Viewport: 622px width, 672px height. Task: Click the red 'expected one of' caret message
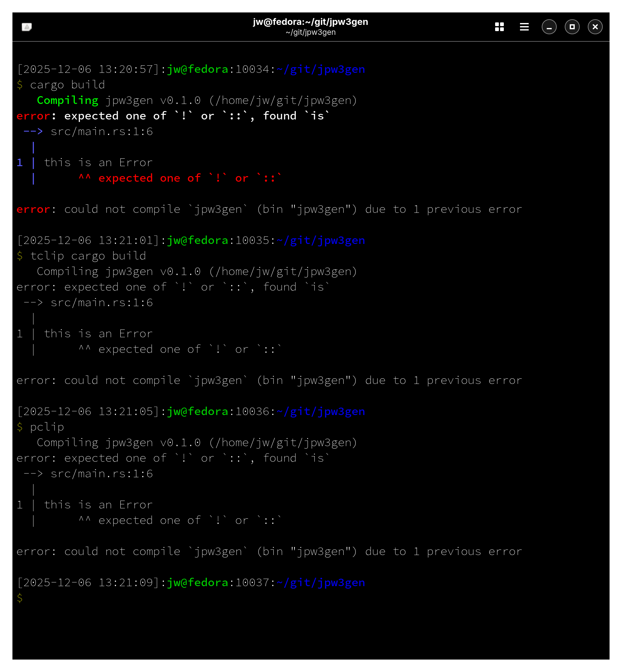coord(189,178)
